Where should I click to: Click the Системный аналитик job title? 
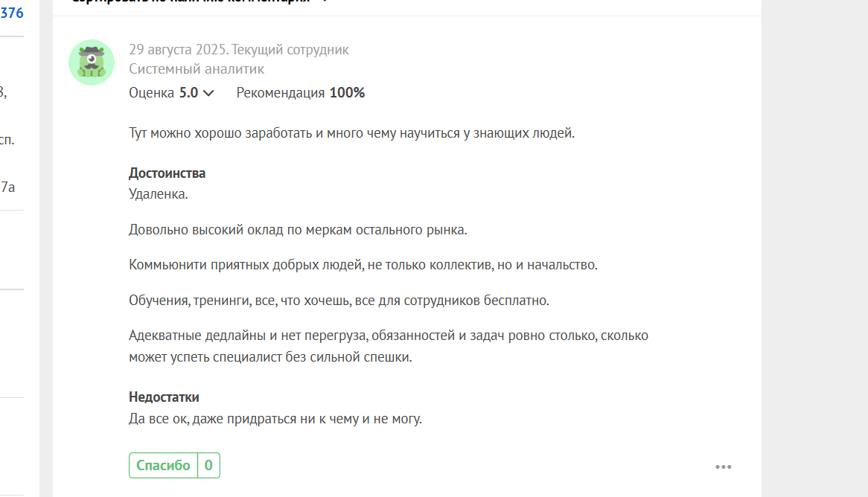coord(197,69)
